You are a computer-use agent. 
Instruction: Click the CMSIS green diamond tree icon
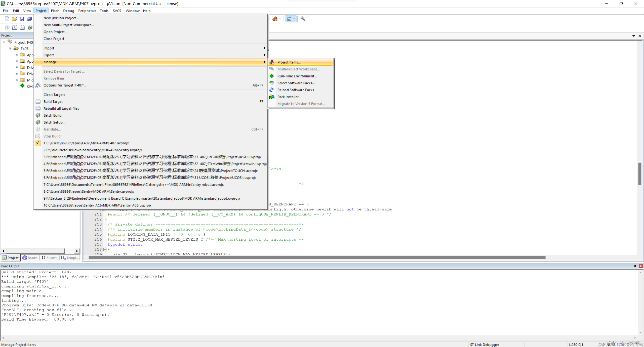click(22, 86)
